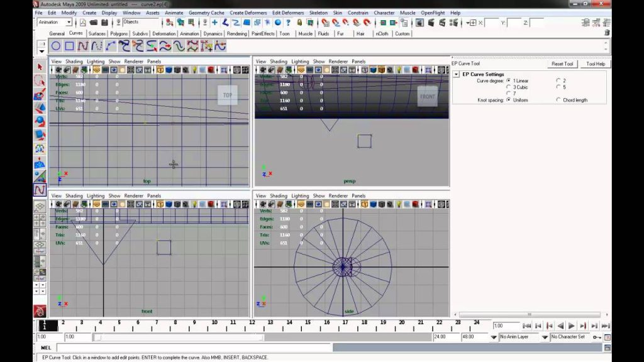Click the New Scene icon on the status line
This screenshot has width=644, height=362.
pyautogui.click(x=83, y=23)
